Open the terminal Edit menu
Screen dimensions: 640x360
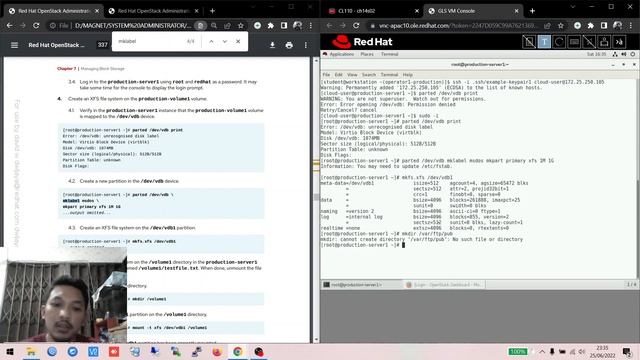click(x=339, y=75)
